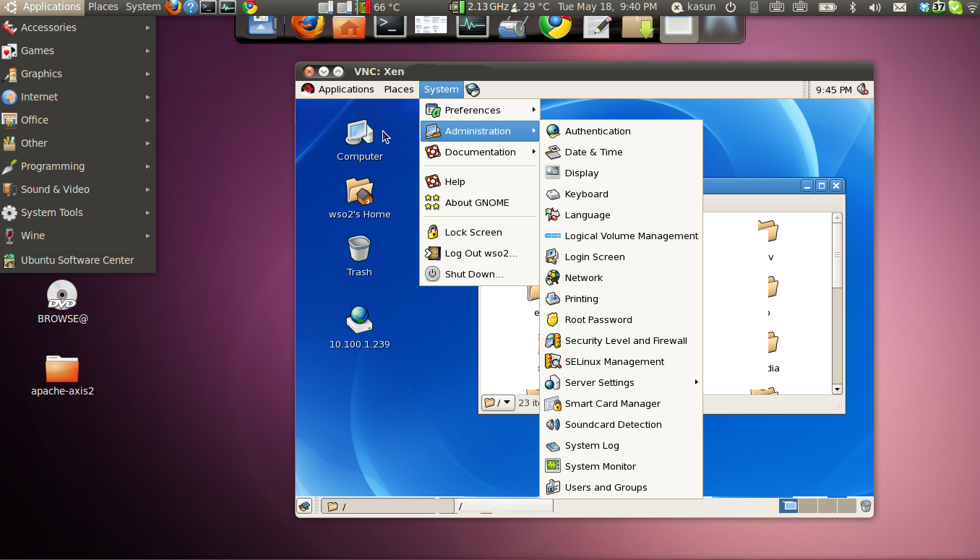Image resolution: width=980 pixels, height=560 pixels.
Task: Expand the Documentation submenu
Action: (480, 152)
